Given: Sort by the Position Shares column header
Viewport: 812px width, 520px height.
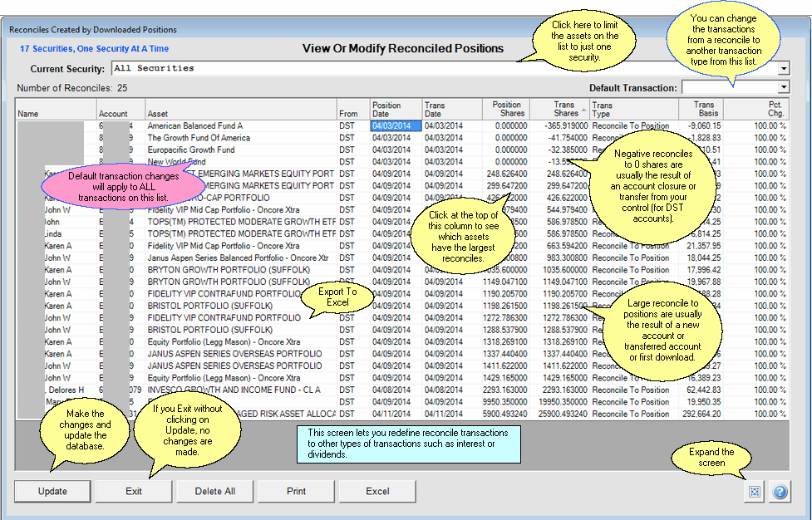Looking at the screenshot, I should (x=507, y=109).
